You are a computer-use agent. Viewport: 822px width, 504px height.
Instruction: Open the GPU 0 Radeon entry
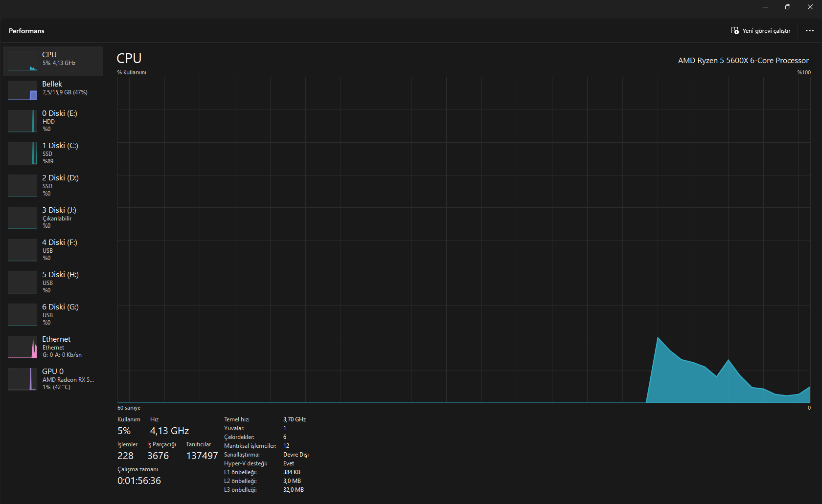[53, 379]
